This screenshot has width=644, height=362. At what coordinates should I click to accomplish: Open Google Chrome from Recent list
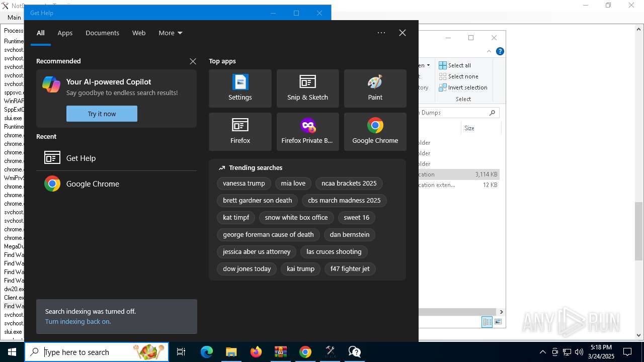point(116,184)
